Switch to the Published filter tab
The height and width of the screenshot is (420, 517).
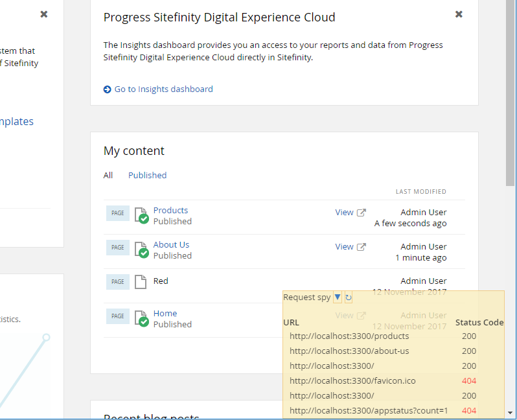click(x=147, y=175)
